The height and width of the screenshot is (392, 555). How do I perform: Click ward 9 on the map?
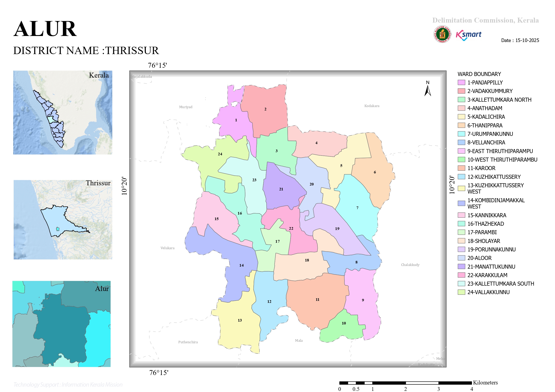[363, 300]
